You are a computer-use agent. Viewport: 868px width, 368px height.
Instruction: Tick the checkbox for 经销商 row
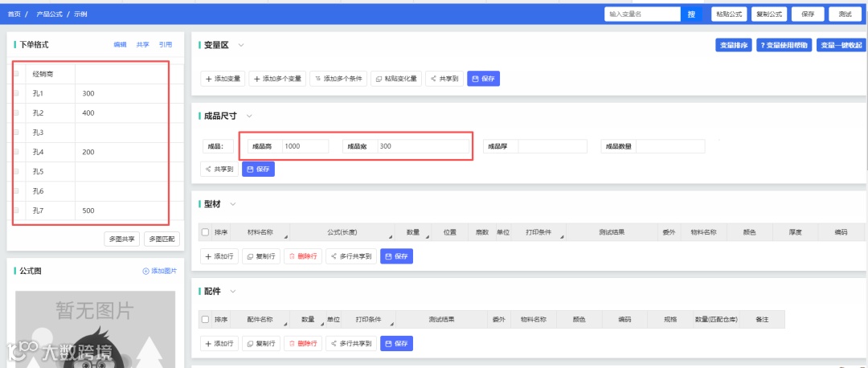pos(16,74)
